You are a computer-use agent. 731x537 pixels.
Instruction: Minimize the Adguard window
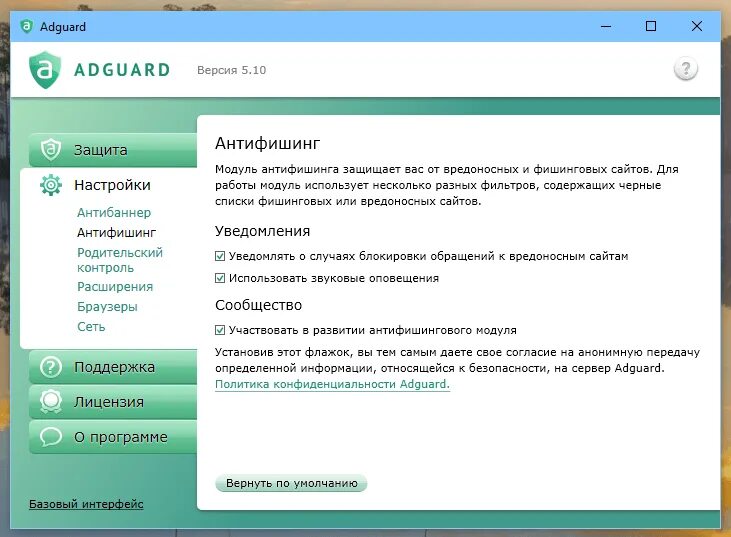pyautogui.click(x=606, y=26)
